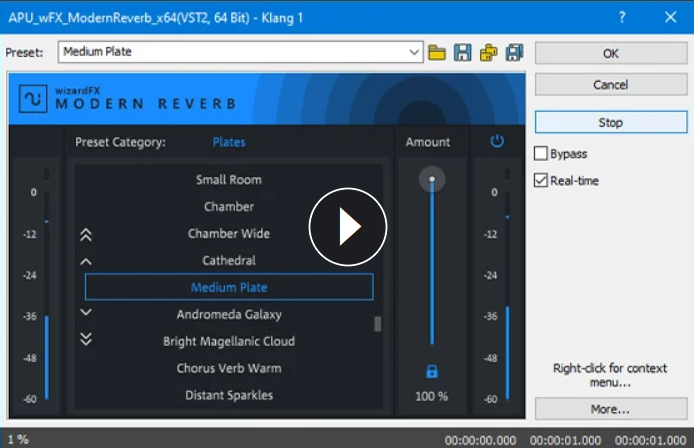Select the Cathedral preset
The width and height of the screenshot is (694, 448).
229,260
